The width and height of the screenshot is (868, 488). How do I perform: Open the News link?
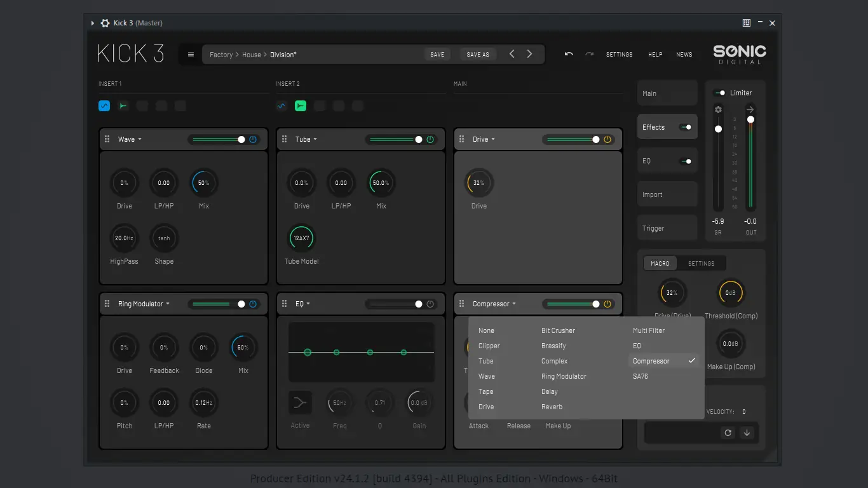click(684, 55)
